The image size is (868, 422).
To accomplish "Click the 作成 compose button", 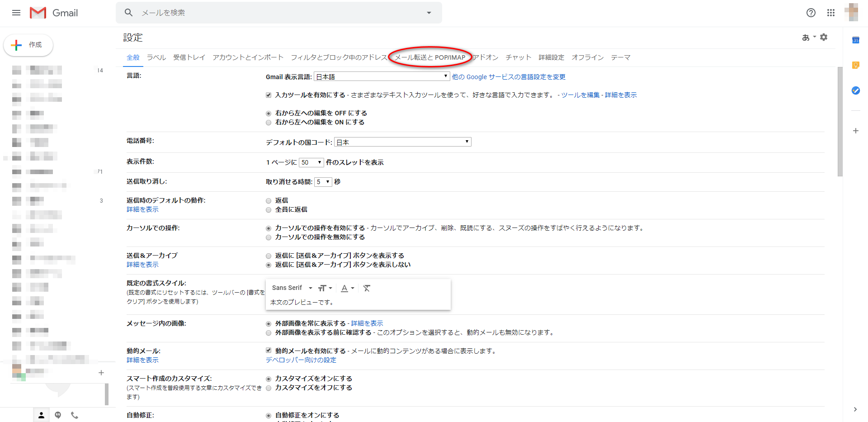I will click(x=28, y=45).
